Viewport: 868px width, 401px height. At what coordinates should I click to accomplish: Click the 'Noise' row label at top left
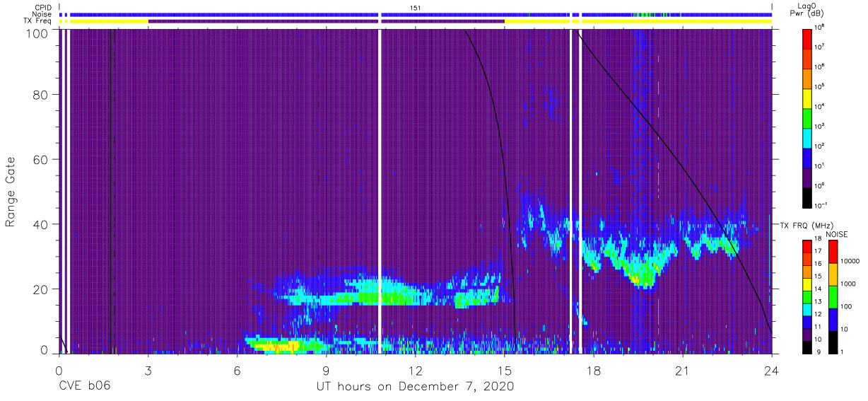click(x=42, y=14)
